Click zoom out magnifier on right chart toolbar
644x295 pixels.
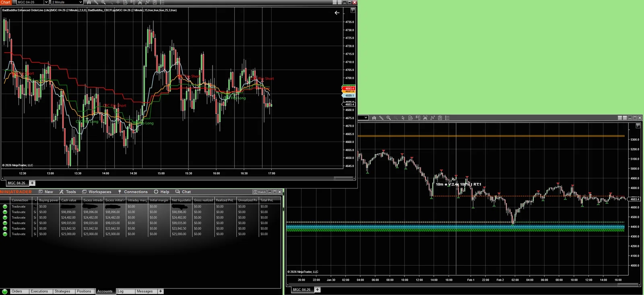tap(396, 118)
